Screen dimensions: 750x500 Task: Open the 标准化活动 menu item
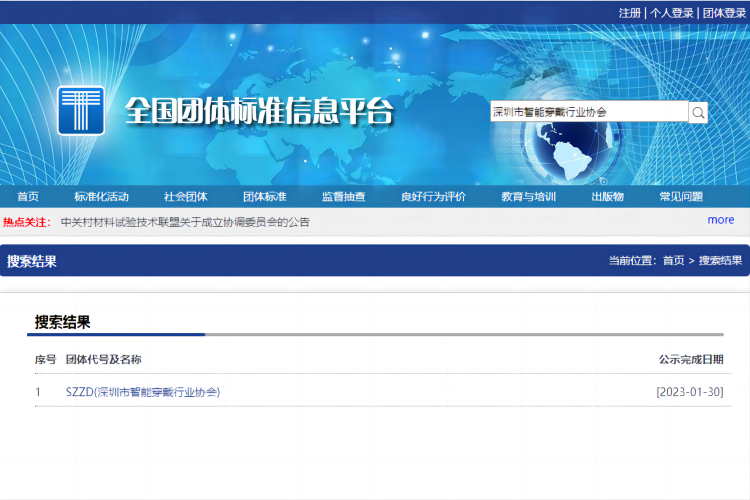click(x=101, y=197)
